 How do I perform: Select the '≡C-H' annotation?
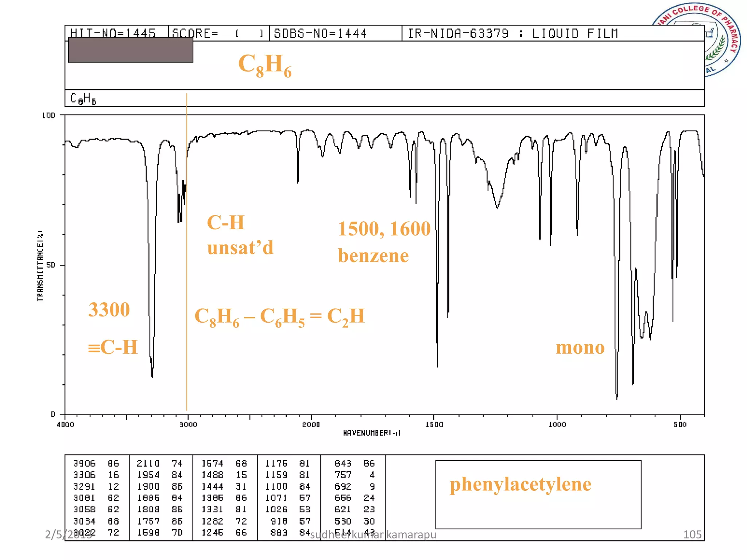pos(113,347)
